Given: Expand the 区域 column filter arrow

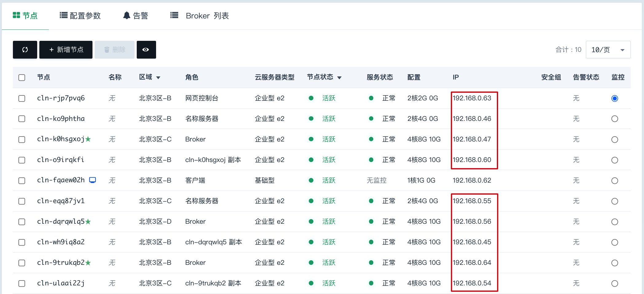Looking at the screenshot, I should (158, 78).
